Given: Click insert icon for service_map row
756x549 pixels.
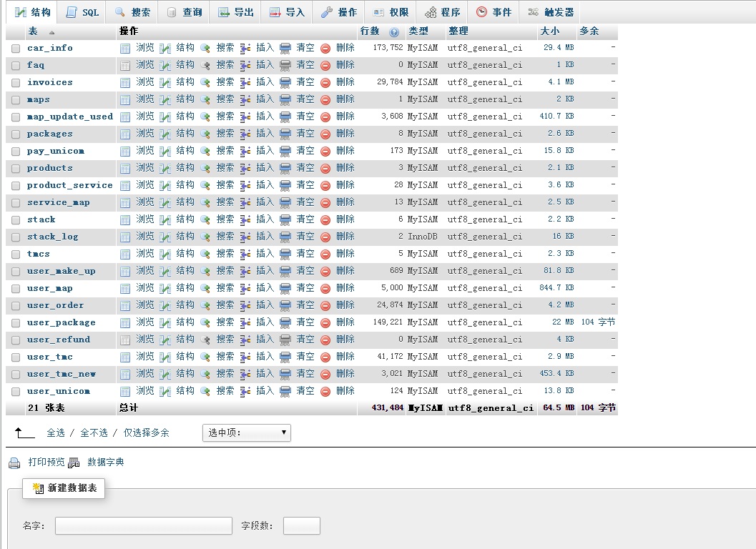Looking at the screenshot, I should click(245, 203).
